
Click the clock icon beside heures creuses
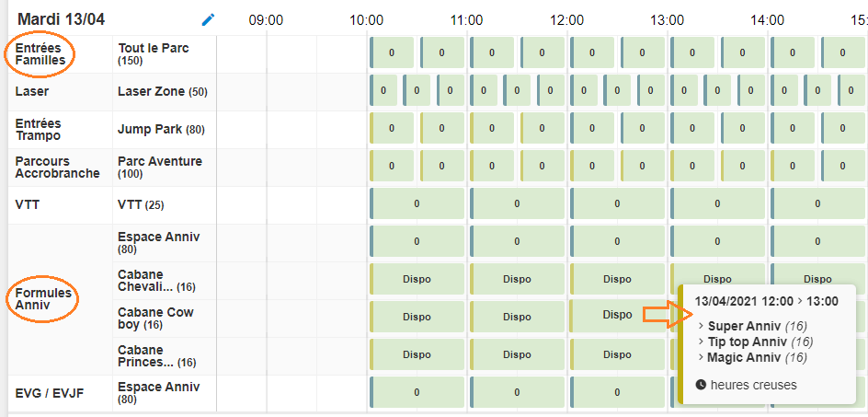[701, 385]
